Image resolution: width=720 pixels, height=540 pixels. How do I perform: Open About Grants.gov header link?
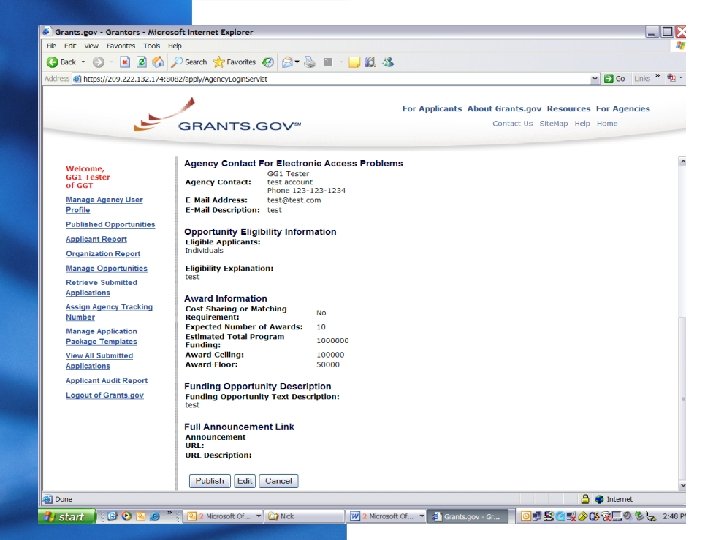click(504, 109)
